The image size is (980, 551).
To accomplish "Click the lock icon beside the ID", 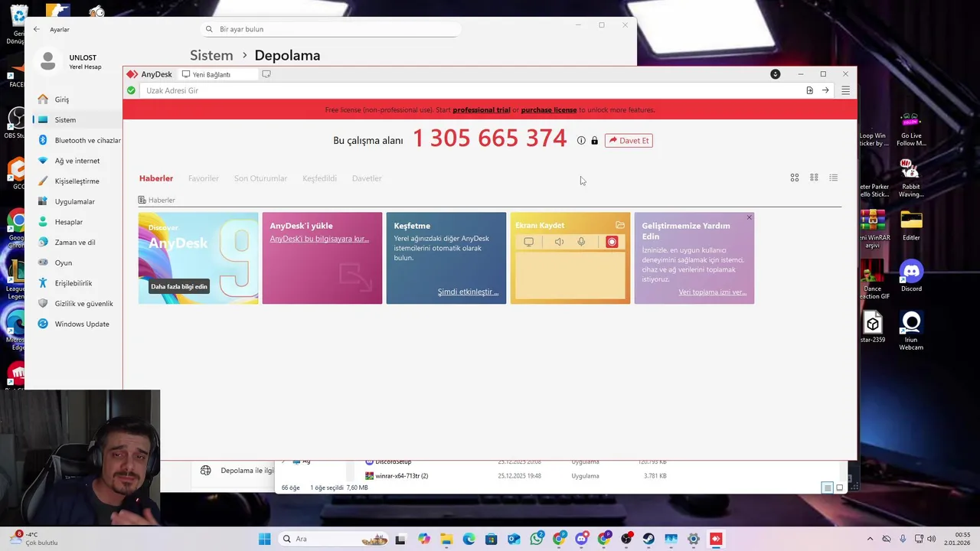I will 594,141.
